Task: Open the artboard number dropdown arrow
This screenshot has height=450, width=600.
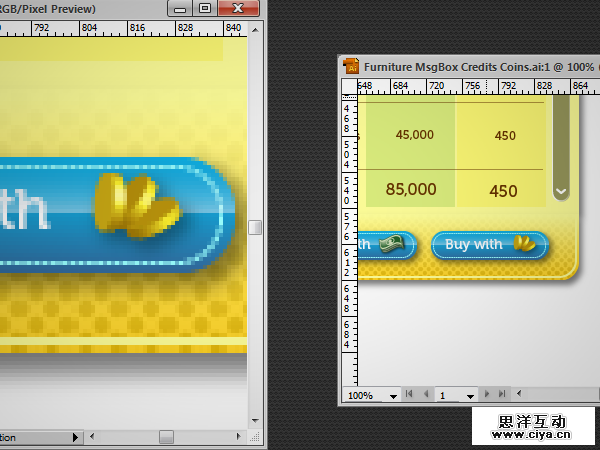Action: 470,396
